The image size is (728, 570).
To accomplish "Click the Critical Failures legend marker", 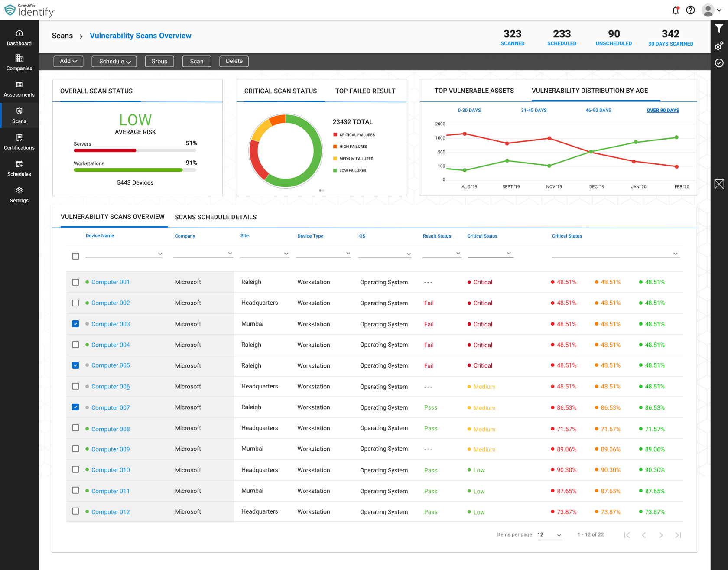I will coord(335,135).
